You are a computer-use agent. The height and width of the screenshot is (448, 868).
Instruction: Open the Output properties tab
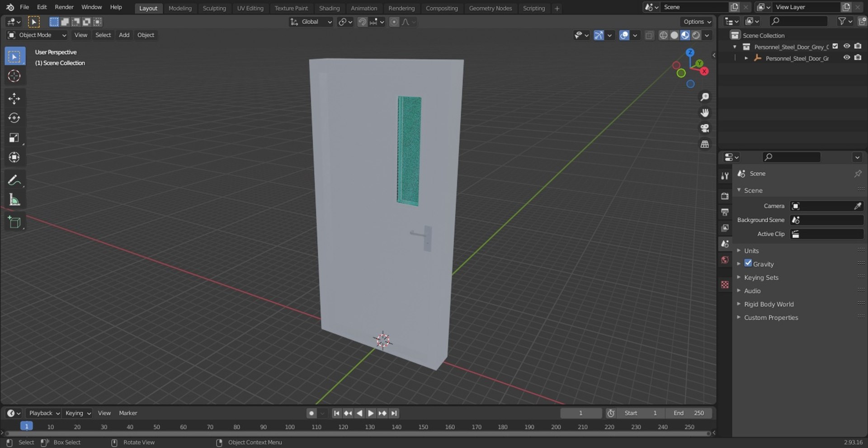[x=725, y=212]
